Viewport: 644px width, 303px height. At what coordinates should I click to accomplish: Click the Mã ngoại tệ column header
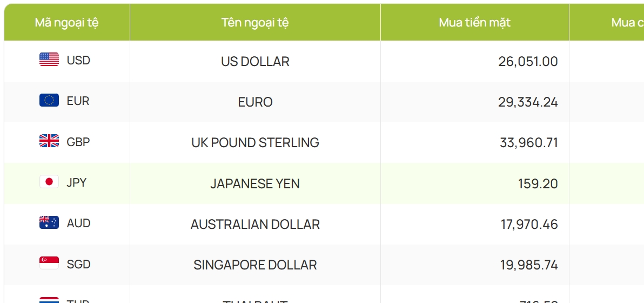(67, 22)
